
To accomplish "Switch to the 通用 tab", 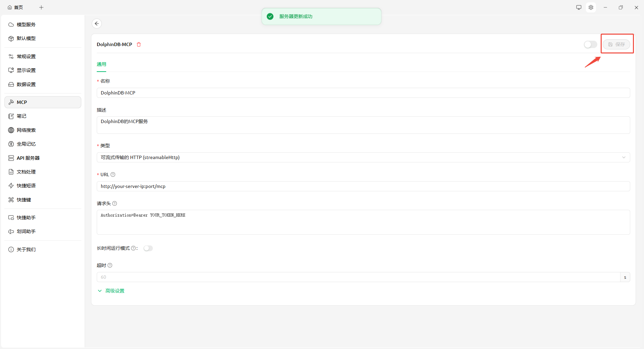I will point(101,64).
